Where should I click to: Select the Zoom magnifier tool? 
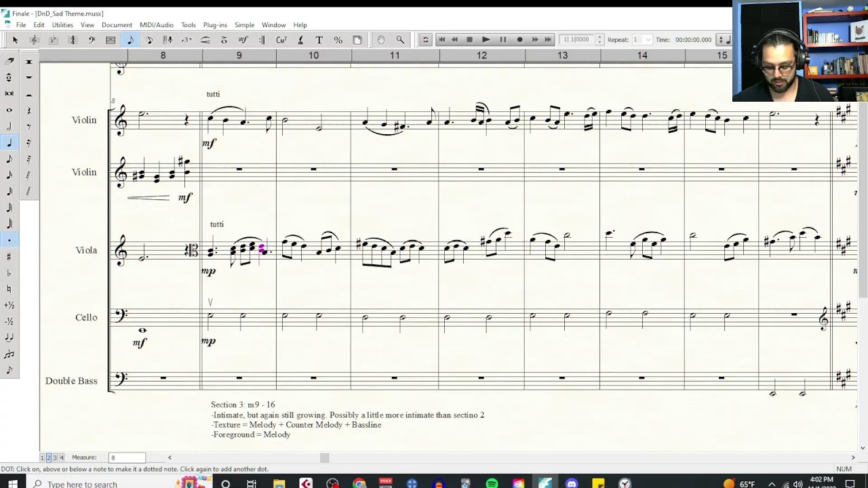[400, 40]
